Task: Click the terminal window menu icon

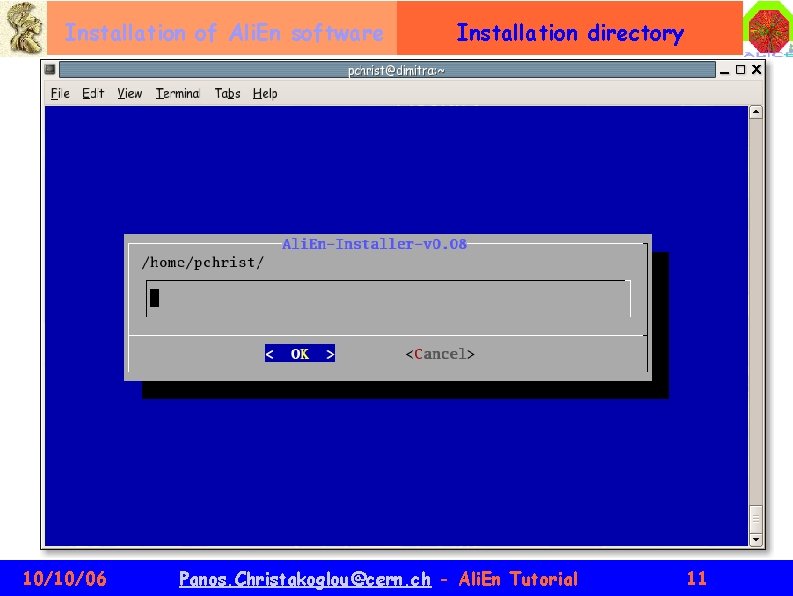Action: [x=50, y=69]
